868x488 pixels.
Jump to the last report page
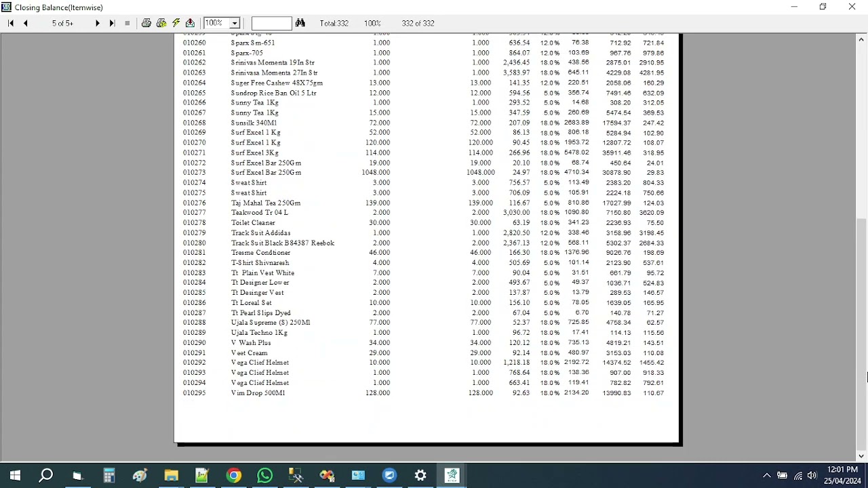(113, 23)
